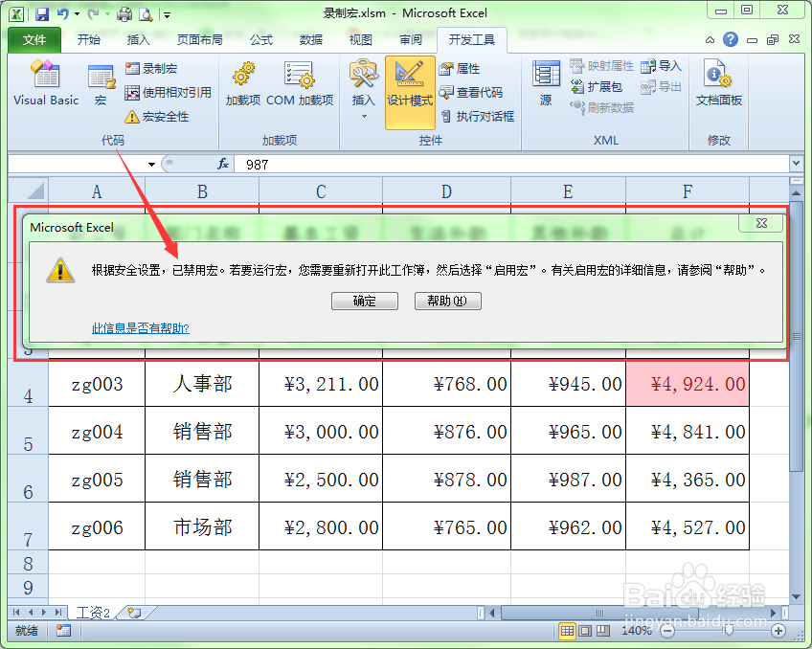Expand the formula bar chevron
The width and height of the screenshot is (812, 649).
pyautogui.click(x=796, y=164)
